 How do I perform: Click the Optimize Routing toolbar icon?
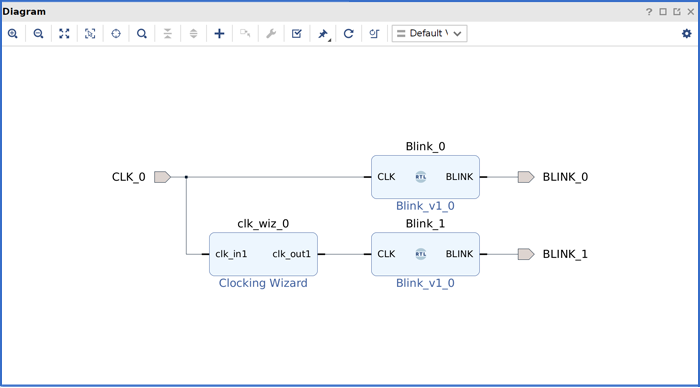pyautogui.click(x=374, y=33)
